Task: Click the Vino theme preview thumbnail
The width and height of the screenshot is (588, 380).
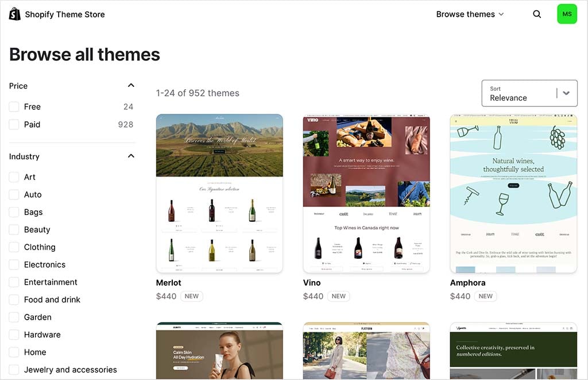Action: tap(366, 193)
